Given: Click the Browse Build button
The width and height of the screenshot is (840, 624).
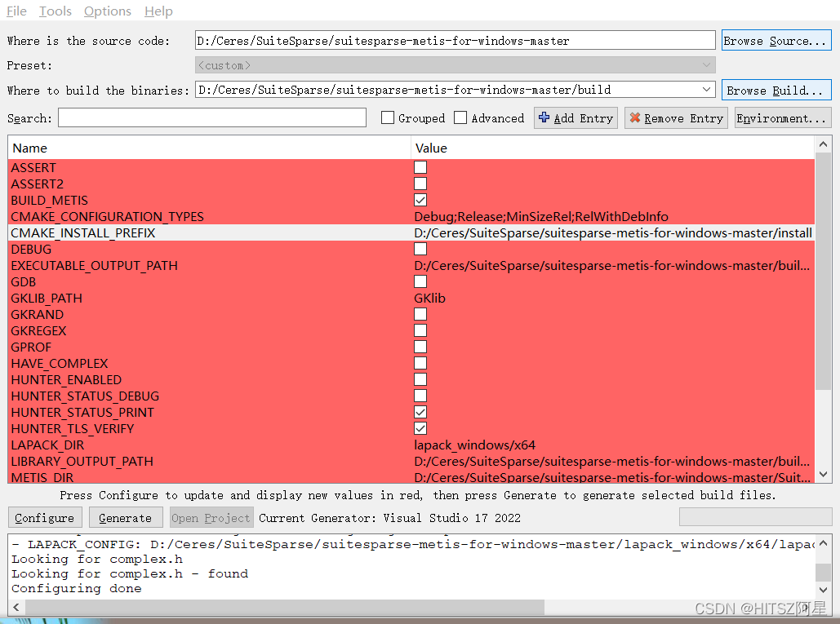Looking at the screenshot, I should click(x=776, y=90).
